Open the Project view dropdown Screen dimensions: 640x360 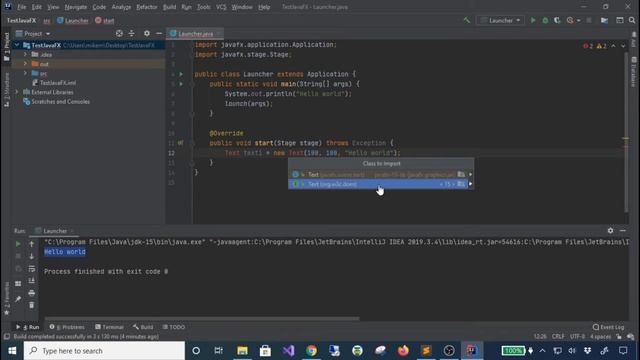(33, 33)
